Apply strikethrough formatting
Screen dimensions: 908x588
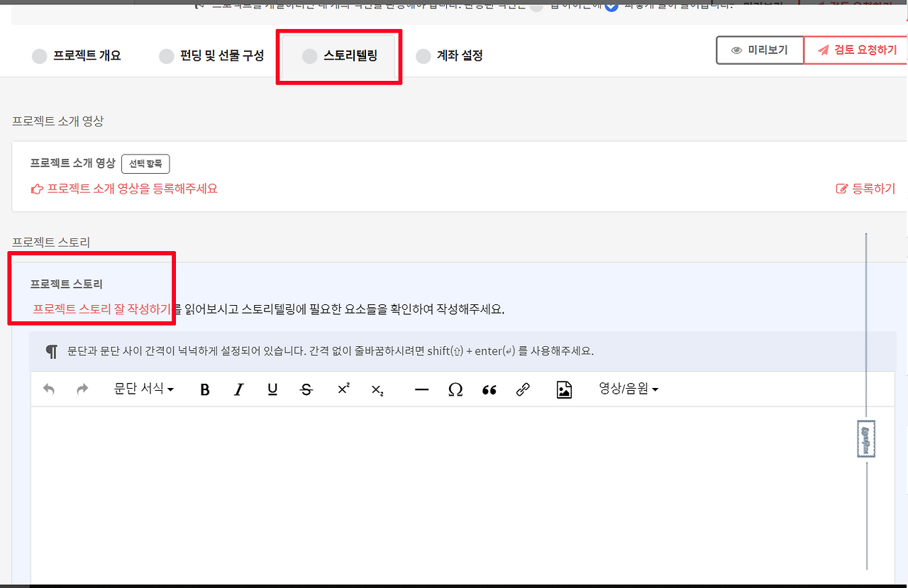tap(306, 389)
